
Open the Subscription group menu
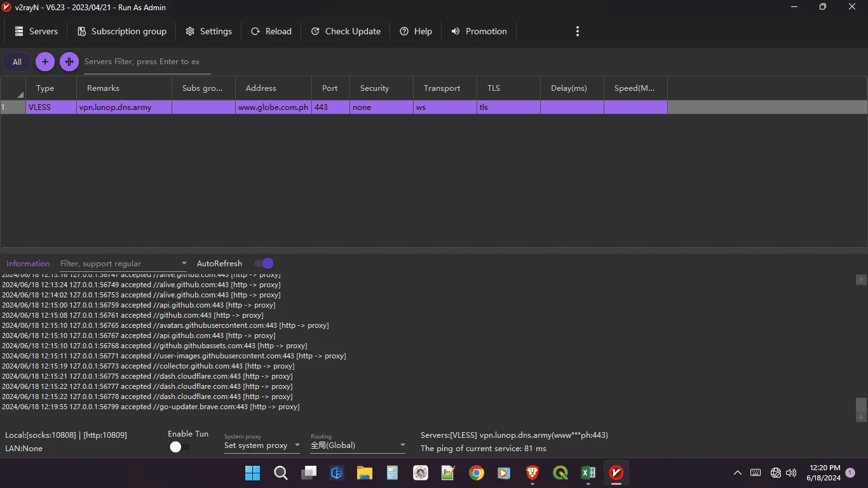tap(121, 31)
